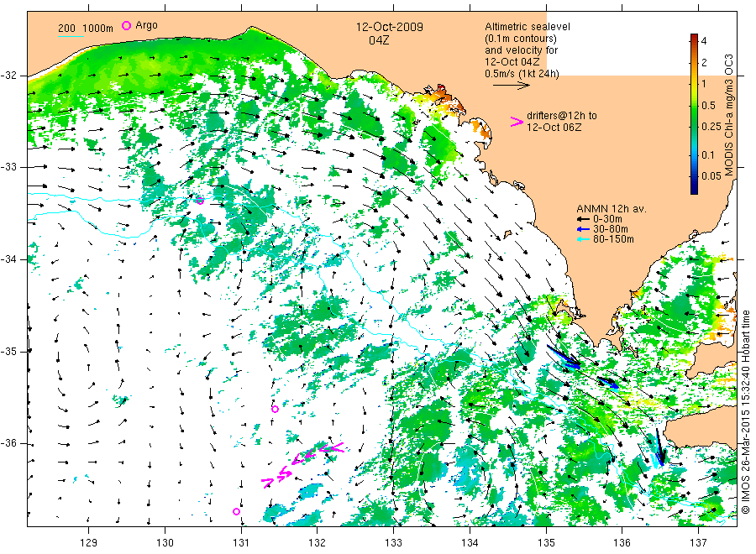Click the '12-Oct 06Z' drifter label
The image size is (756, 554).
[554, 128]
